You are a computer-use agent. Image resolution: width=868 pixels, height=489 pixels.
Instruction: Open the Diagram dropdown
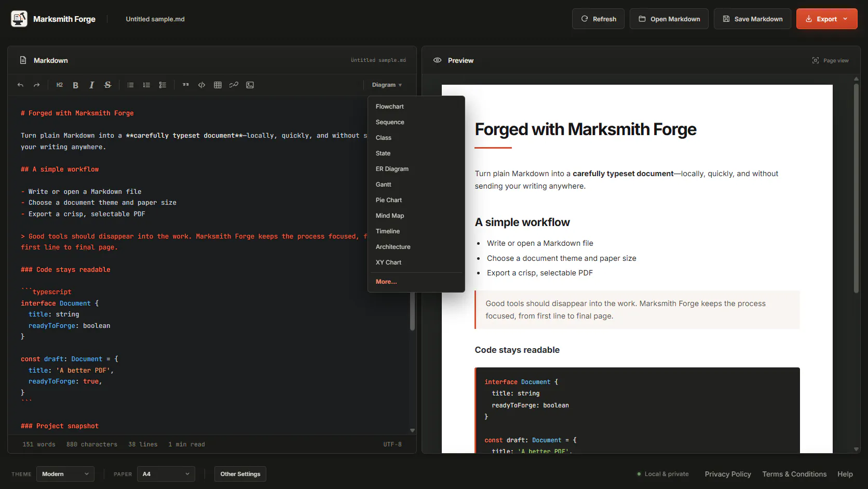[x=387, y=85]
